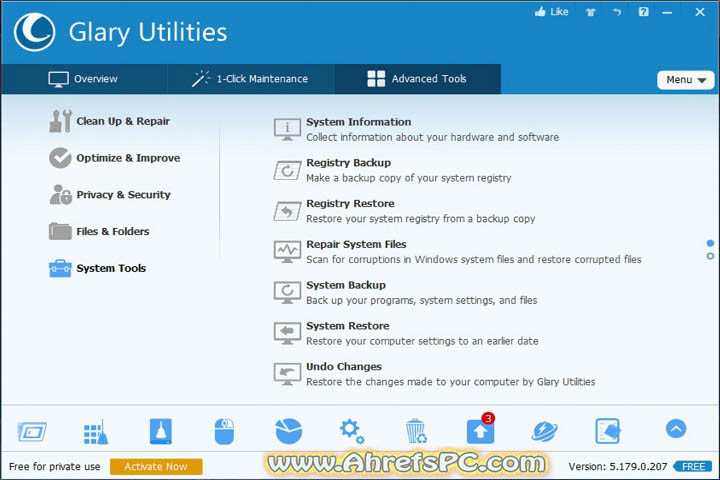
Task: Expand the Menu dropdown
Action: (686, 80)
